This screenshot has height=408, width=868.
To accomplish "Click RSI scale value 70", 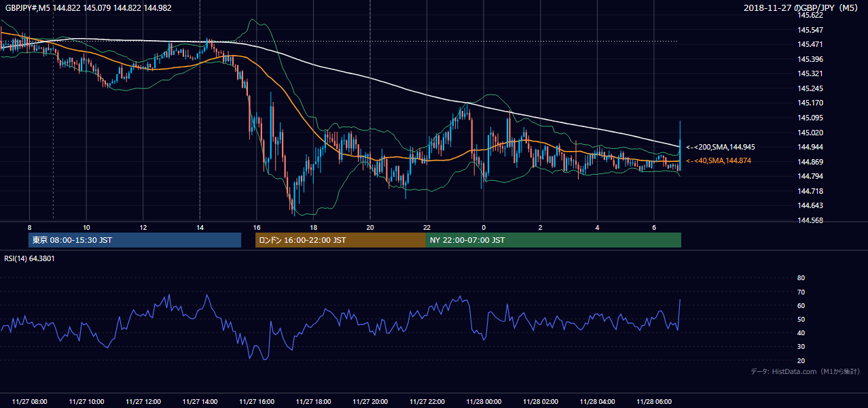I will [x=801, y=292].
